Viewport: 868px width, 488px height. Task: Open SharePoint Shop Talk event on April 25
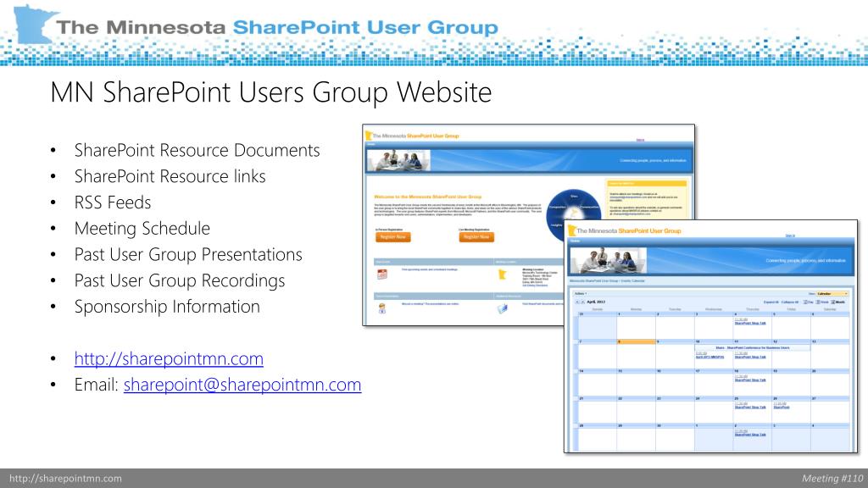750,408
